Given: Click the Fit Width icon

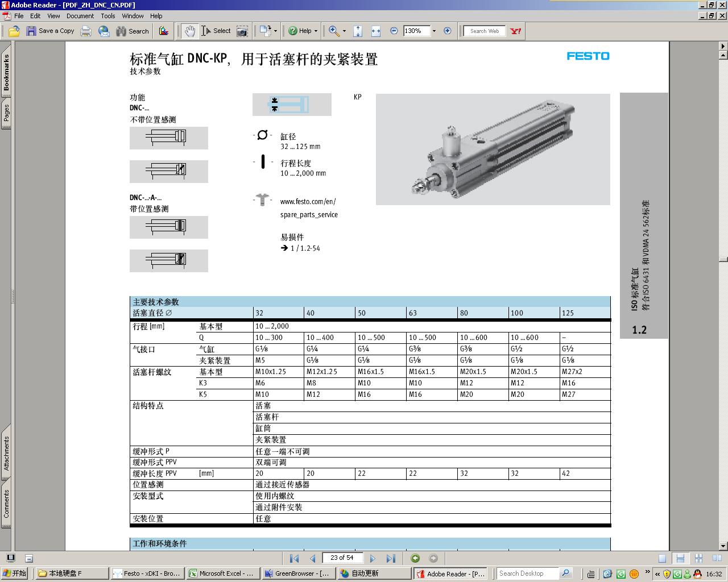Looking at the screenshot, I should 376,31.
